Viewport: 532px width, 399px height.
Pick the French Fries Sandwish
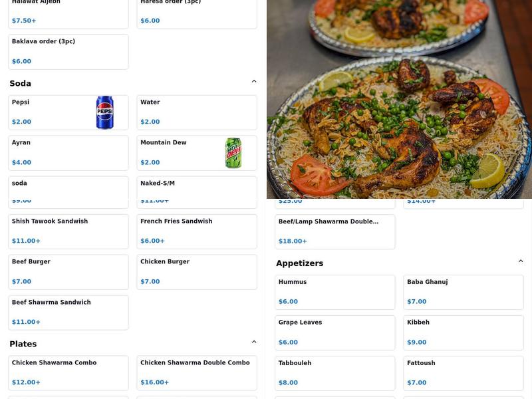pyautogui.click(x=196, y=231)
